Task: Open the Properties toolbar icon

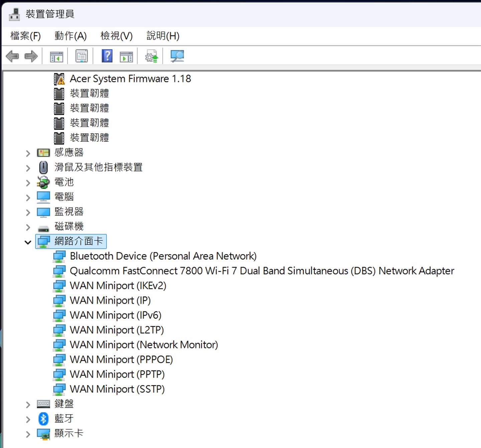Action: 82,56
